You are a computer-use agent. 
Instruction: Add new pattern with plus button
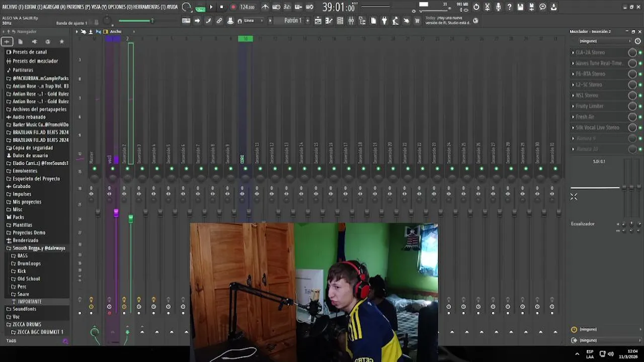point(307,21)
